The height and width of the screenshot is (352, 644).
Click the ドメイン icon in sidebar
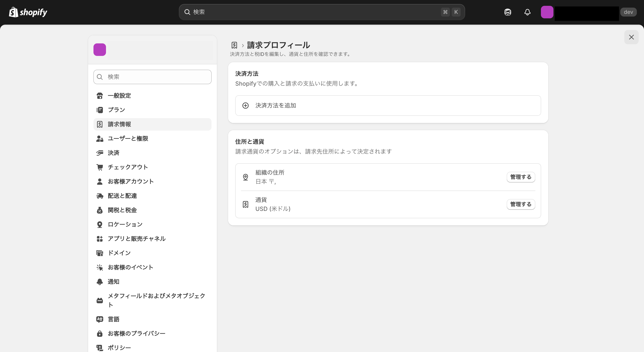pyautogui.click(x=100, y=253)
